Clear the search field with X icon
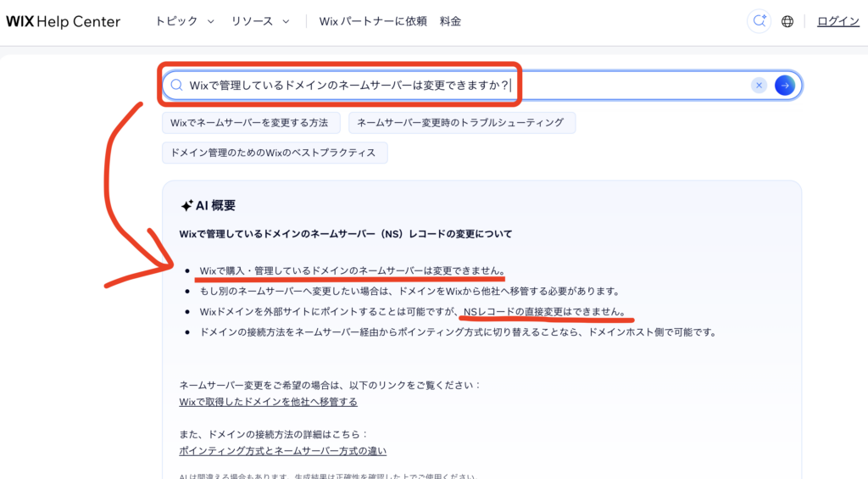Viewport: 868px width, 479px height. click(759, 86)
